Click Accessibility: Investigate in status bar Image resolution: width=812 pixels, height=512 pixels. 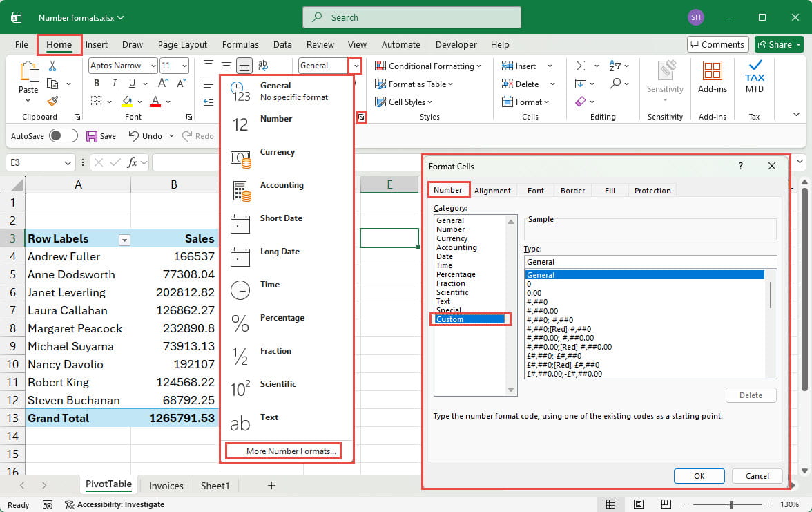[x=115, y=504]
